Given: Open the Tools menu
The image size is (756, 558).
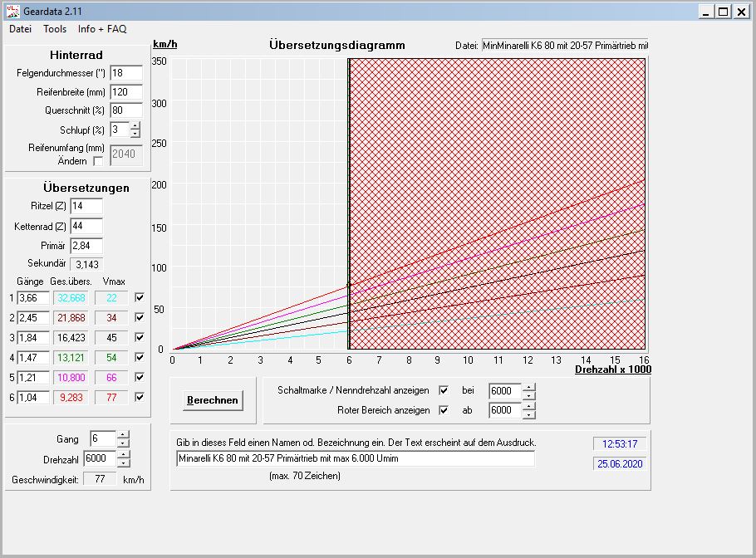Looking at the screenshot, I should click(55, 29).
